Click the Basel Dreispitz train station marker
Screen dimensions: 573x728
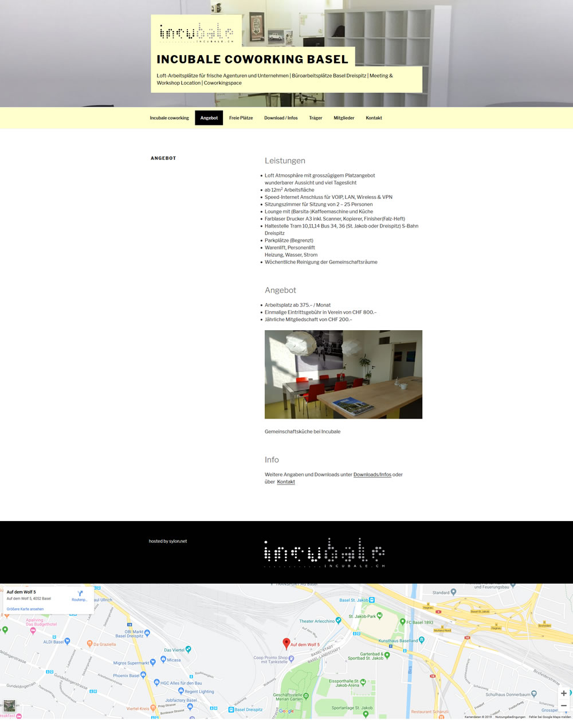pos(231,710)
